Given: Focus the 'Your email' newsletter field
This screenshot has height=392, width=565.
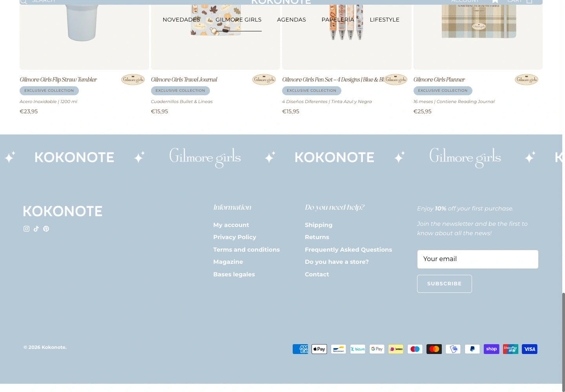Looking at the screenshot, I should 478,259.
